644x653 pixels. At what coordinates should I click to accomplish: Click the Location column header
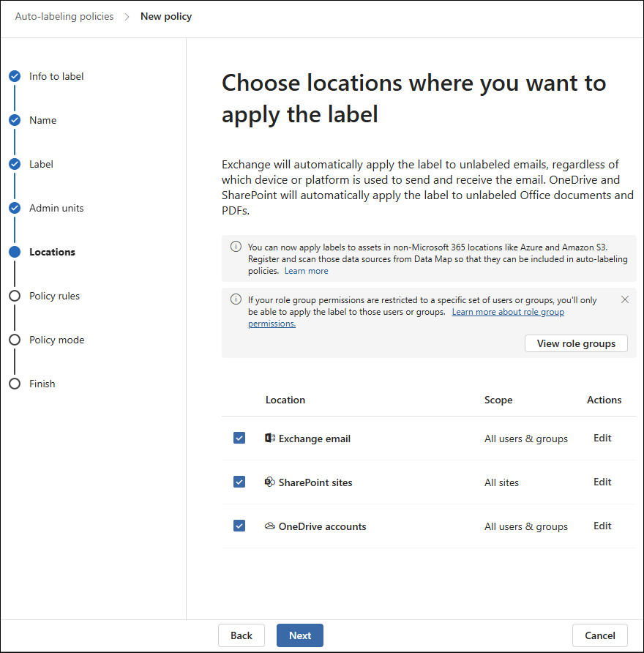[285, 400]
